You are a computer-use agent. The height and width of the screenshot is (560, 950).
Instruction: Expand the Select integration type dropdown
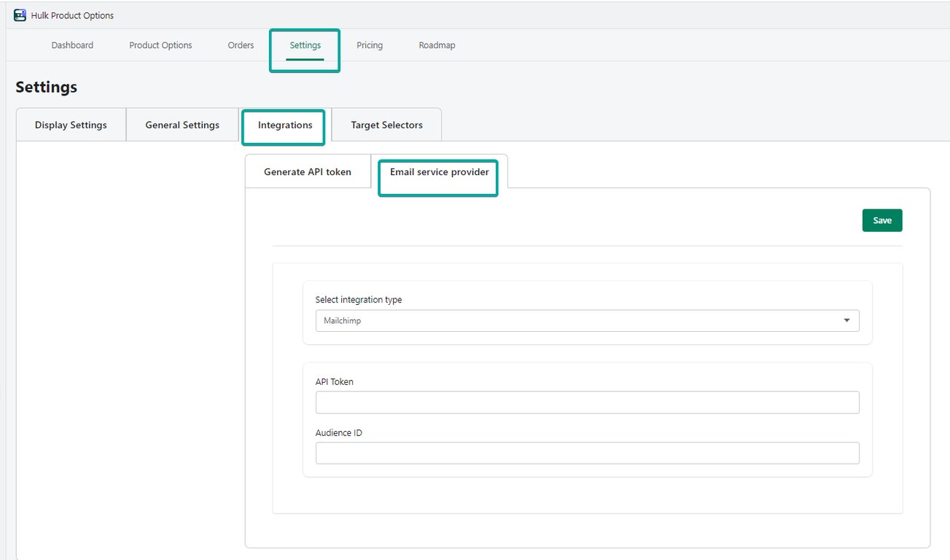click(x=587, y=321)
